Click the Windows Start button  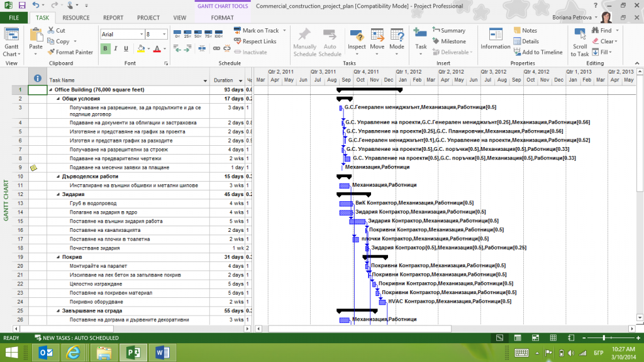click(12, 353)
